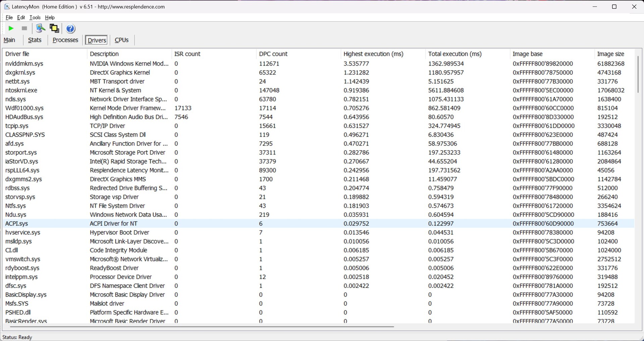This screenshot has height=341, width=644.
Task: Click the horizontal scrollbar at bottom
Action: 201,326
